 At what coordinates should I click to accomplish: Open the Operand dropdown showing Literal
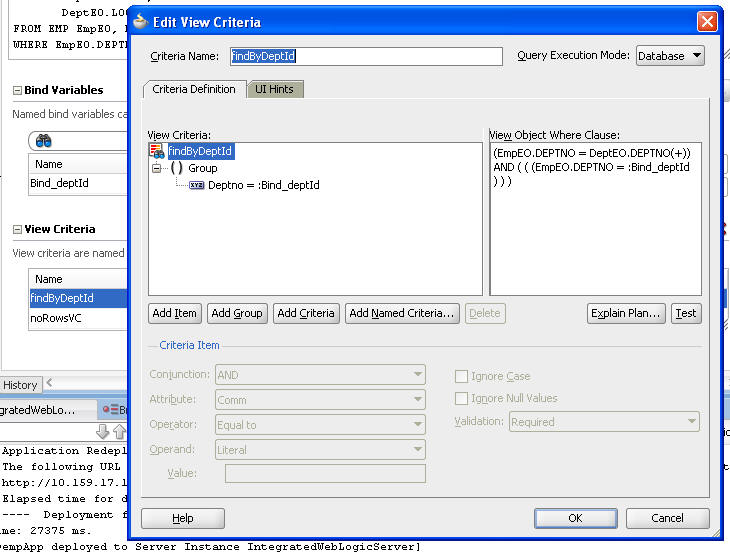point(320,450)
